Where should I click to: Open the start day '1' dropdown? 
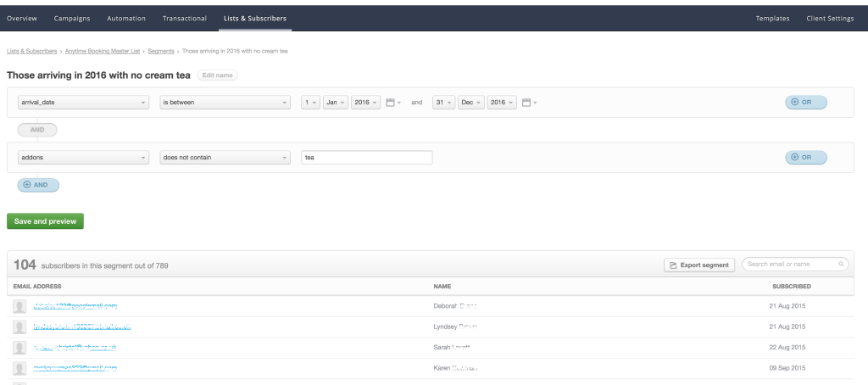click(310, 103)
